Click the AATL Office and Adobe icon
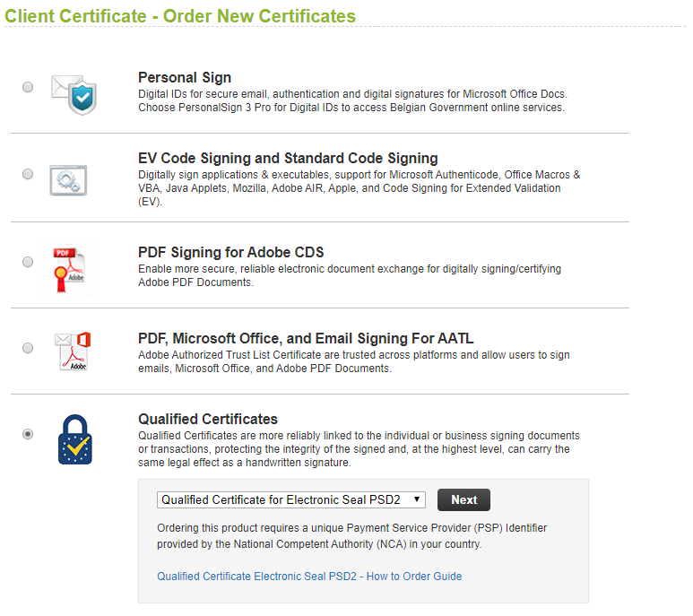693x616 pixels. 74,351
